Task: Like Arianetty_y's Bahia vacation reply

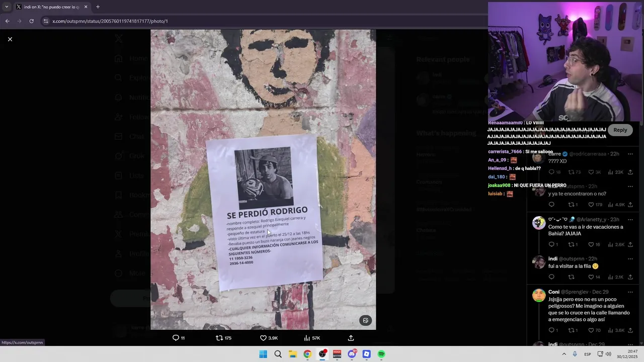Action: coord(594,244)
